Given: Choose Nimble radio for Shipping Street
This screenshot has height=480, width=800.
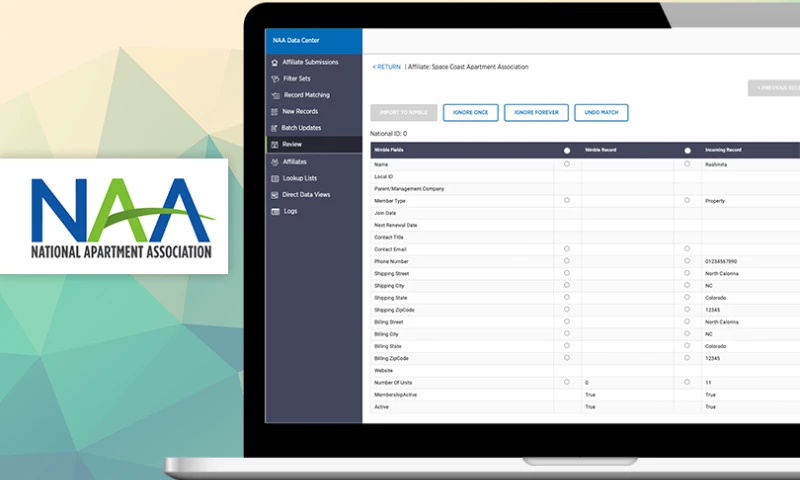Looking at the screenshot, I should (x=567, y=273).
